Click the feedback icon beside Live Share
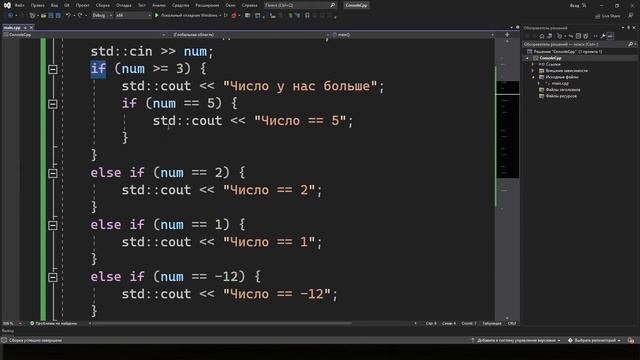This screenshot has width=640, height=360. tap(631, 16)
